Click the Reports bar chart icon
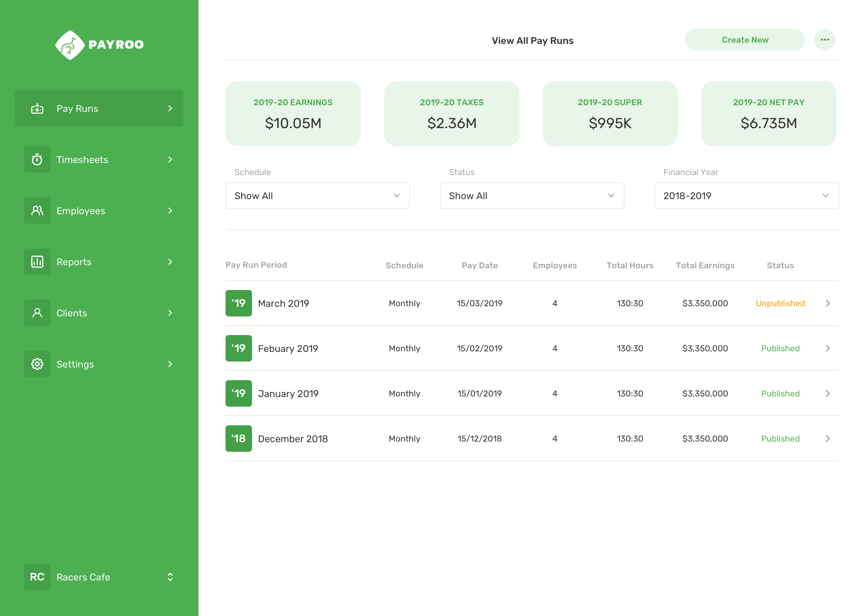The image size is (866, 616). [37, 262]
